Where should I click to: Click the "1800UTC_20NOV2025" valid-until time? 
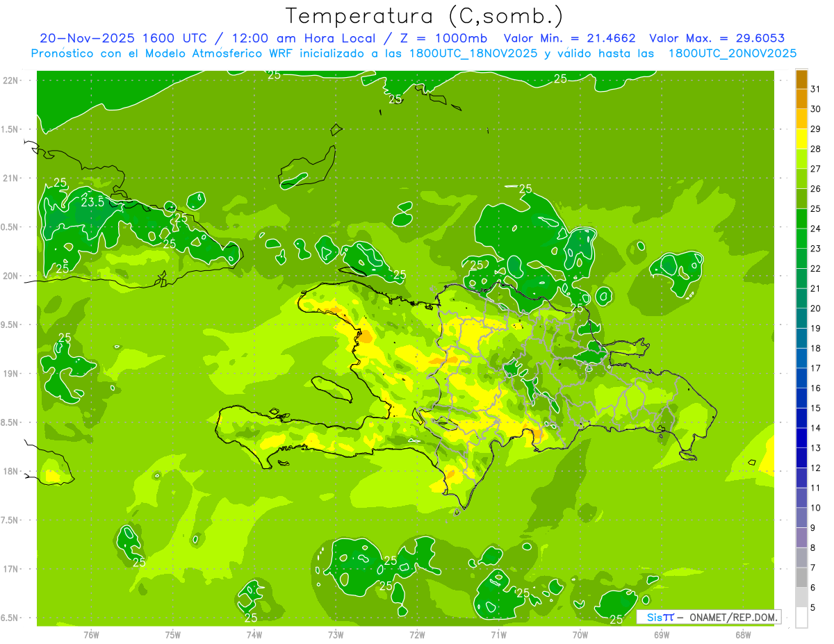click(x=732, y=53)
